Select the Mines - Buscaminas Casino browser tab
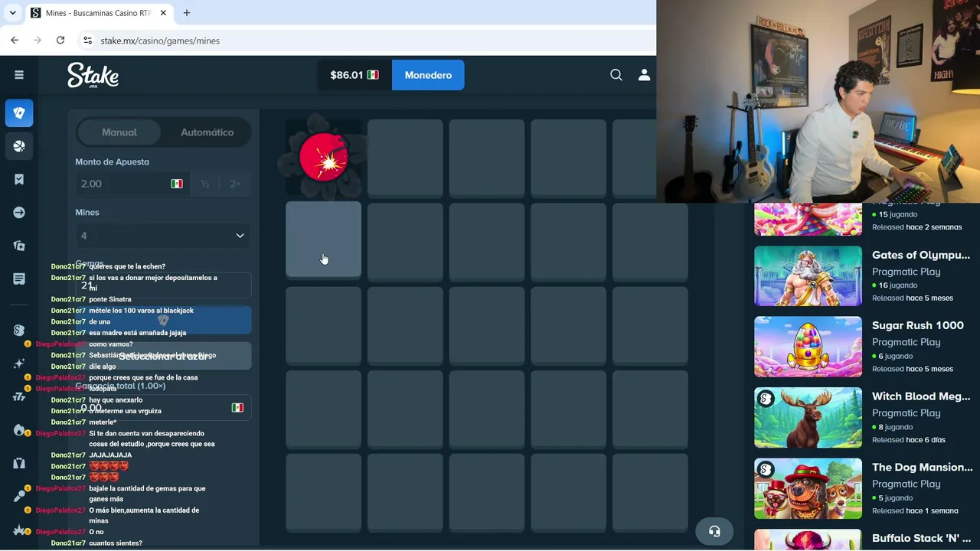The height and width of the screenshot is (551, 980). pos(99,13)
